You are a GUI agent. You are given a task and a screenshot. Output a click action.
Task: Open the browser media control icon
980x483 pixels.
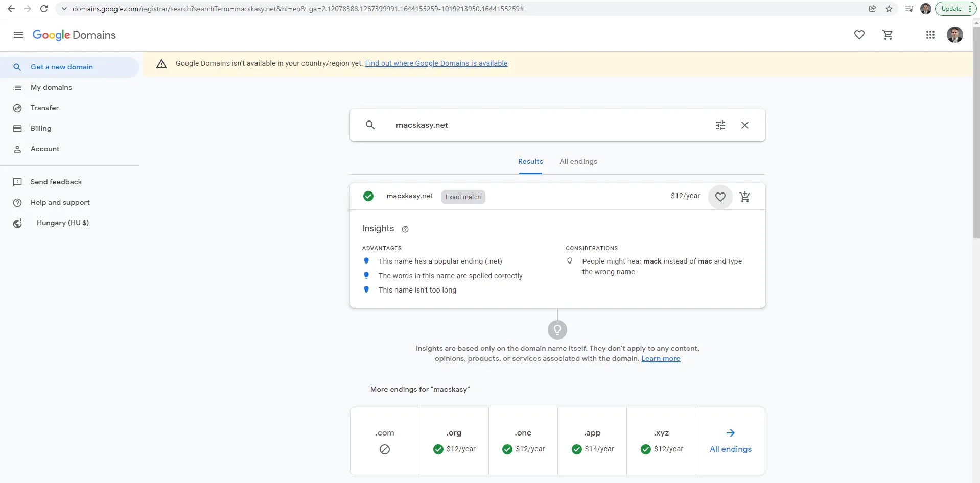(x=909, y=9)
